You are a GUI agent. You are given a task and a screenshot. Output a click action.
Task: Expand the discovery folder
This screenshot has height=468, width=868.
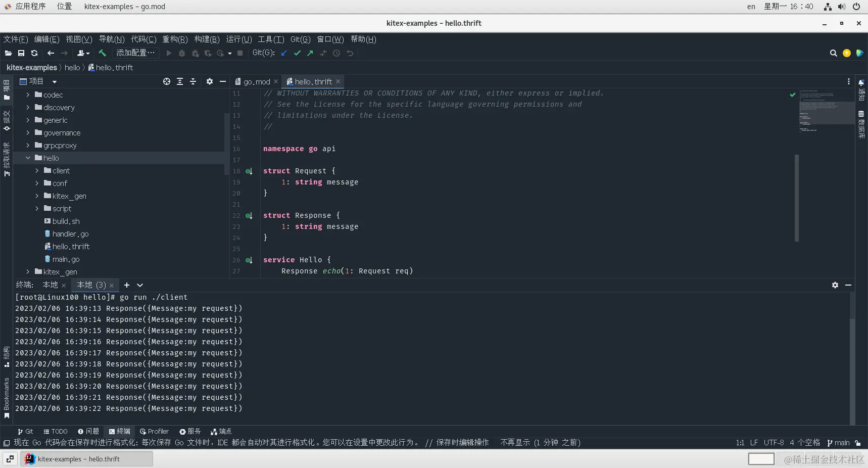coord(28,107)
